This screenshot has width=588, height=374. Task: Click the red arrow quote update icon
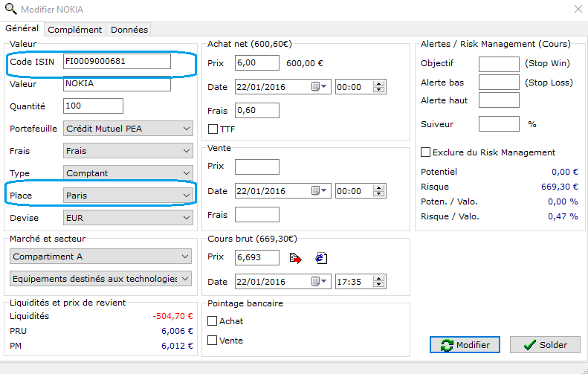coord(296,258)
